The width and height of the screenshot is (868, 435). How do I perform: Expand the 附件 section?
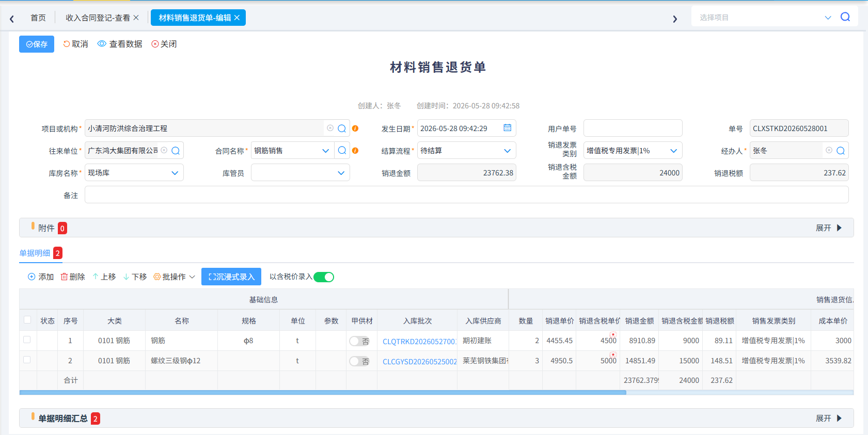point(829,228)
